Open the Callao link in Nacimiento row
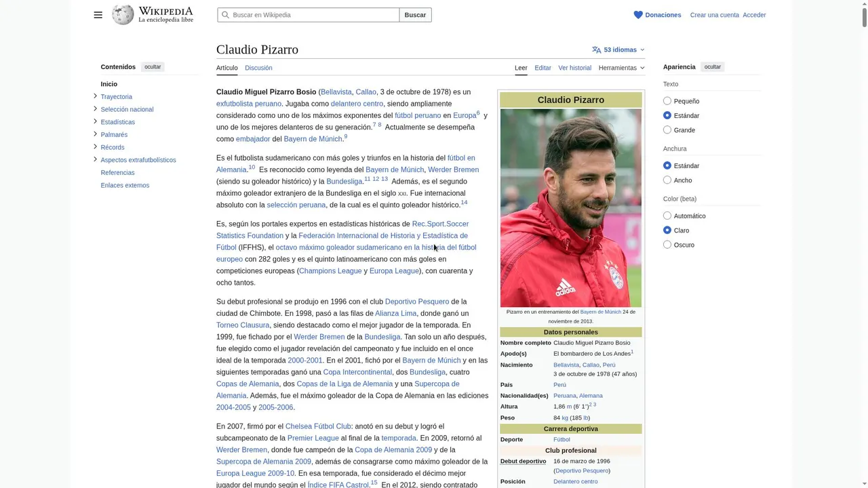Image resolution: width=868 pixels, height=488 pixels. coord(591,365)
